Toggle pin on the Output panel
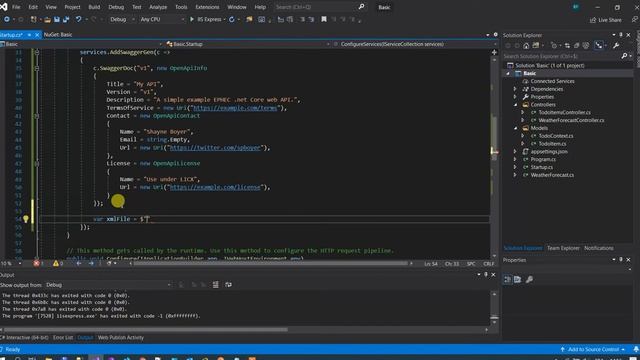The image size is (640, 360). pyautogui.click(x=486, y=275)
